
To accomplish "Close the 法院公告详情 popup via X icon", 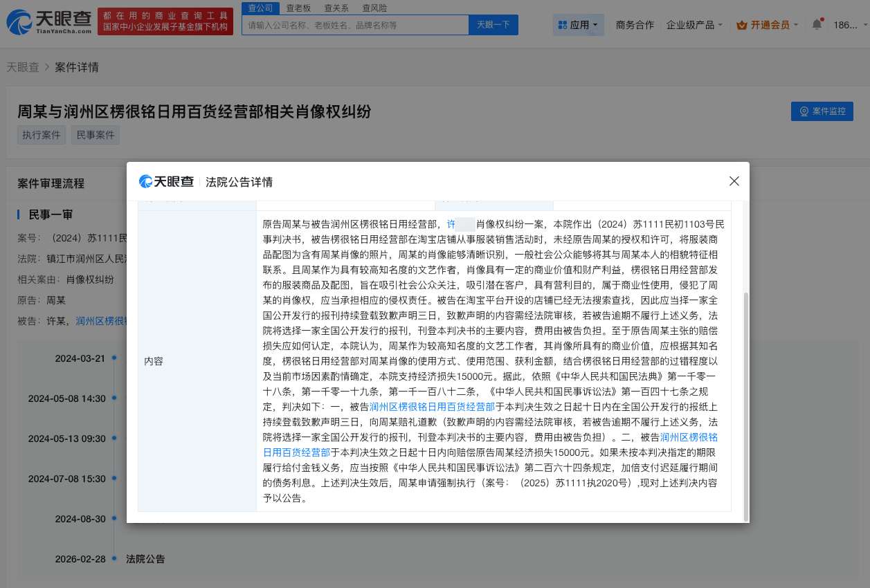I will pos(734,181).
